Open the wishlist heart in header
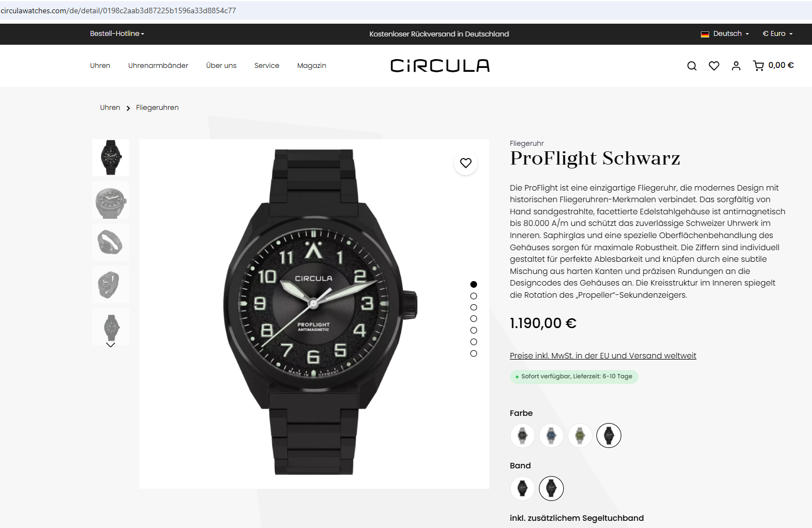Image resolution: width=812 pixels, height=528 pixels. point(714,66)
